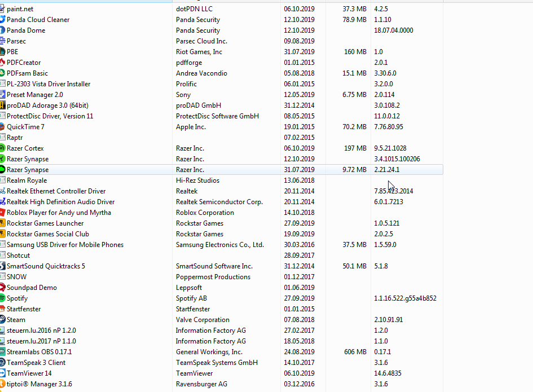Click the Rockstar Games Social Club icon

pos(2,234)
